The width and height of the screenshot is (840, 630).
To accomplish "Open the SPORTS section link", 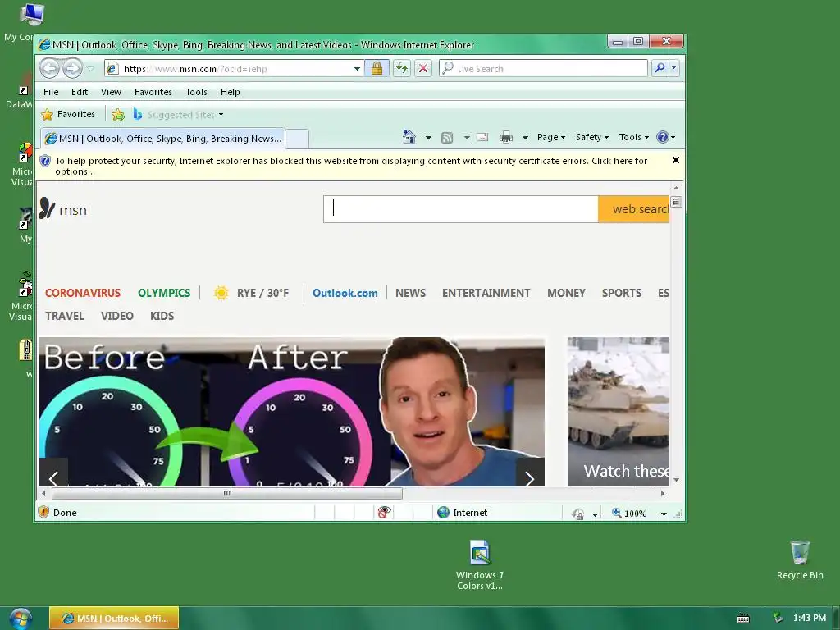I will pyautogui.click(x=622, y=293).
